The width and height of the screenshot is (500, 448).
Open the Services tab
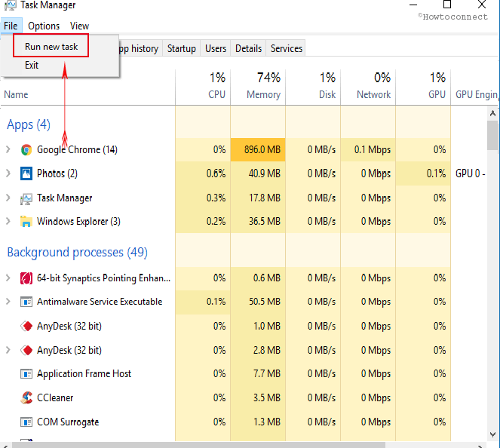click(x=287, y=48)
